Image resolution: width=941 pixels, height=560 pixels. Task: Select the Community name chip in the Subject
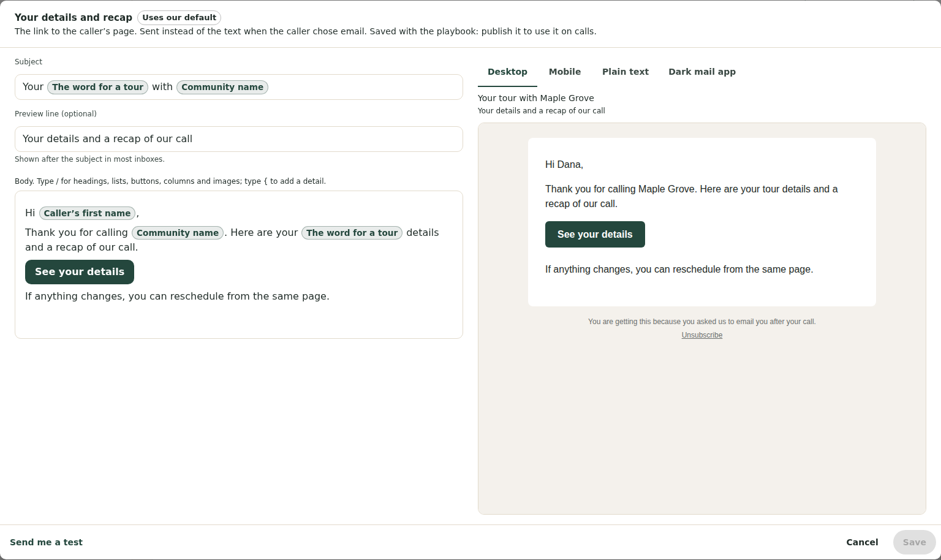pos(222,87)
